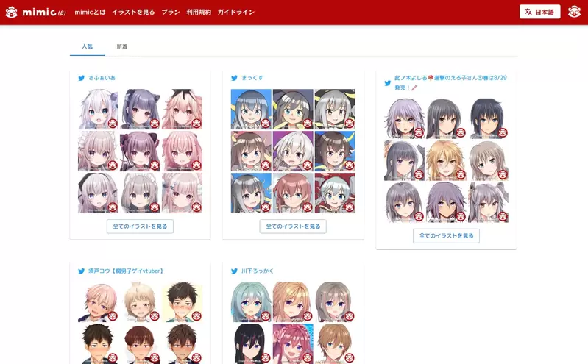Open 利用規約 in the navigation bar

(198, 13)
